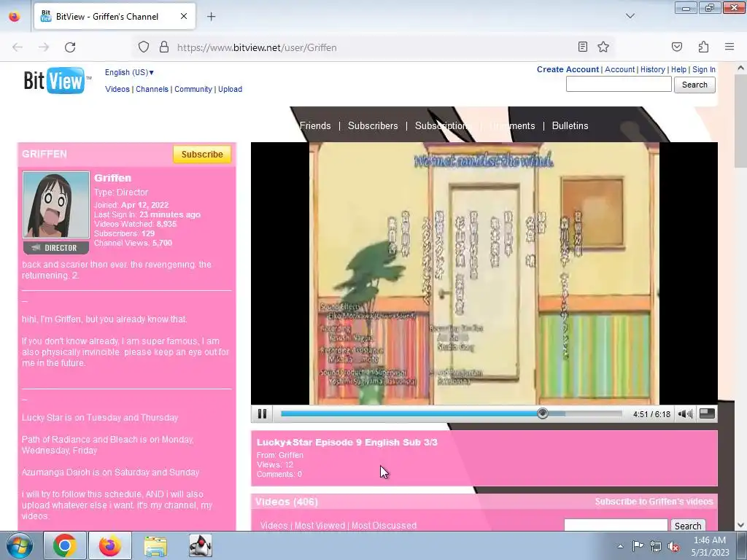The height and width of the screenshot is (560, 747).
Task: Close the BitView Griffen's Channel tab
Action: coord(184,16)
